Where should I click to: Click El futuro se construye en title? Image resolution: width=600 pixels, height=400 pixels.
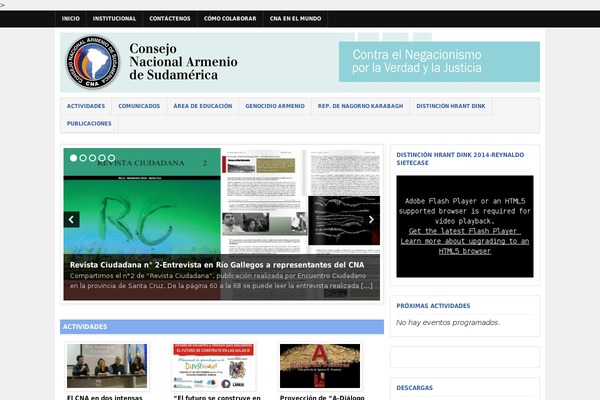point(217,397)
